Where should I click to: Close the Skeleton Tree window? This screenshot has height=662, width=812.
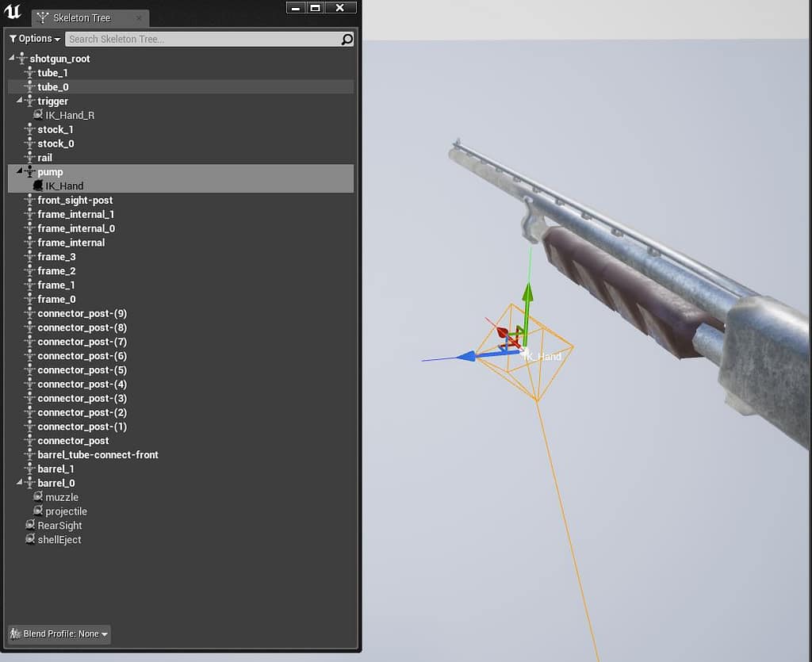(x=340, y=8)
